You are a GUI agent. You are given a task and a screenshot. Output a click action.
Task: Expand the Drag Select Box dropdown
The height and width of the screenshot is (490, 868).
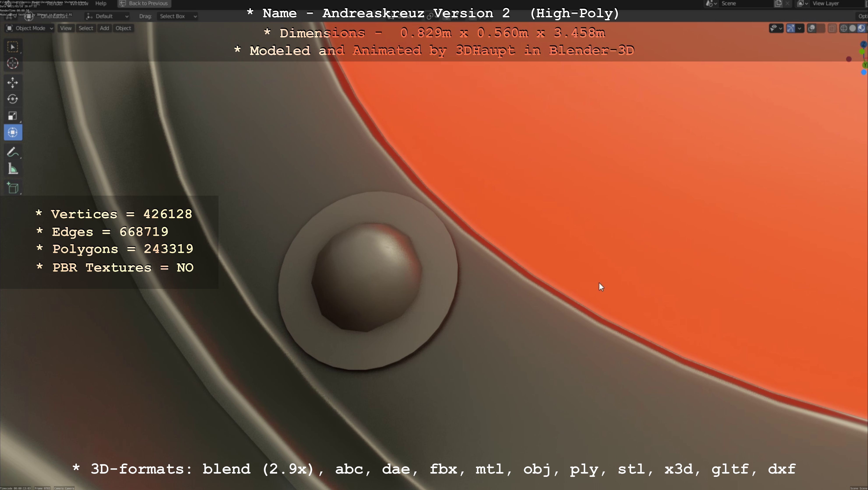click(178, 16)
